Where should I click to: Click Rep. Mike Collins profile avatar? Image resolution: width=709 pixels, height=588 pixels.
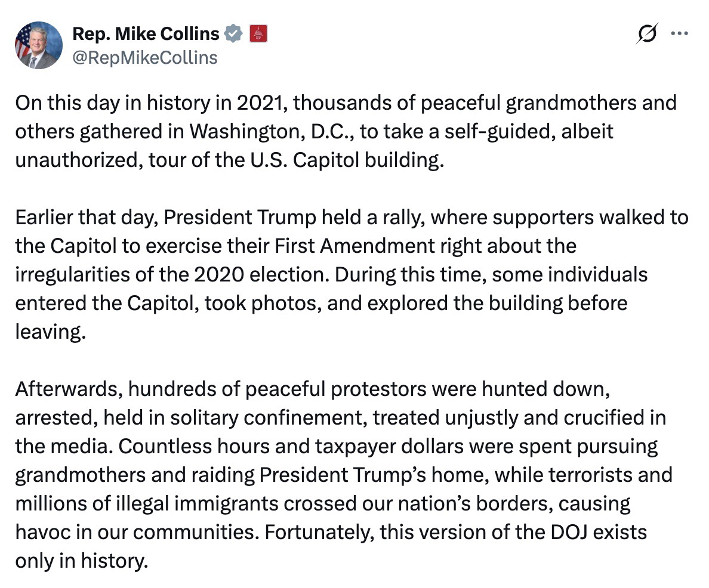(x=39, y=45)
